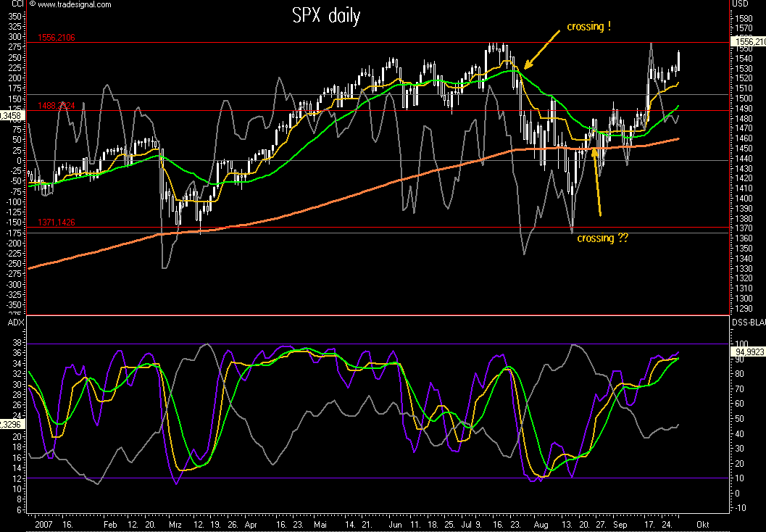766x532 pixels.
Task: Click the 'crossing !' annotation text
Action: [x=587, y=27]
